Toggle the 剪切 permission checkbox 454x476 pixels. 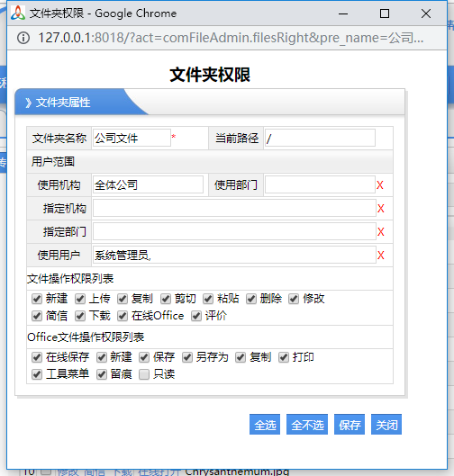pyautogui.click(x=166, y=299)
